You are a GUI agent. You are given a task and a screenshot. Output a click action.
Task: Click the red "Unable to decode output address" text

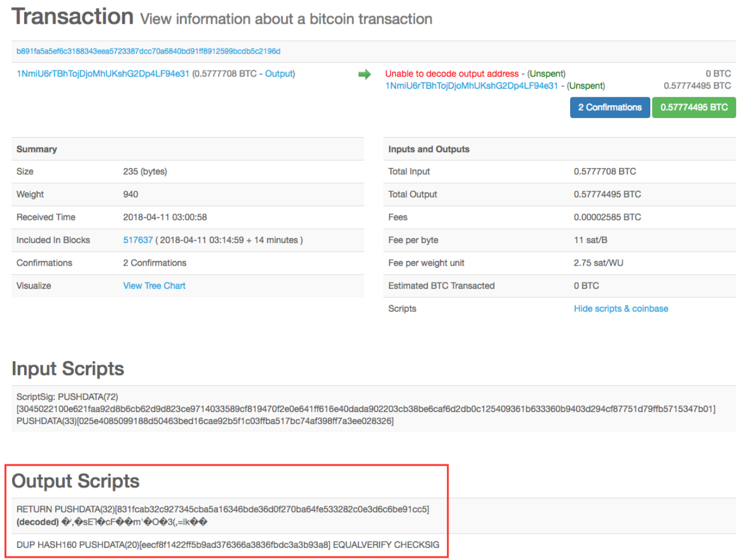(451, 74)
